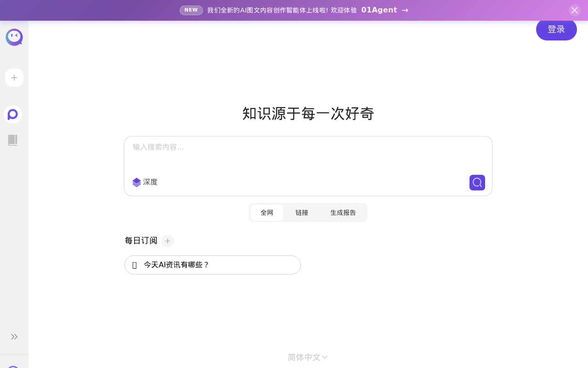This screenshot has height=368, width=588.
Task: Click the app logo in the sidebar
Action: coord(14,37)
